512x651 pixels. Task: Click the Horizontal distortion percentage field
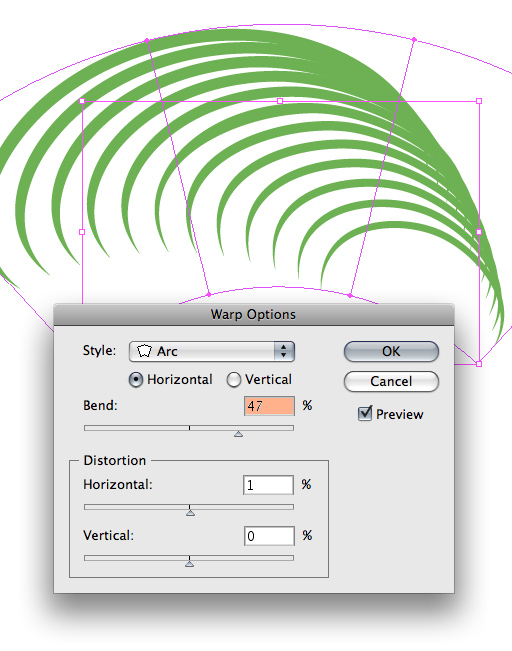[x=268, y=485]
